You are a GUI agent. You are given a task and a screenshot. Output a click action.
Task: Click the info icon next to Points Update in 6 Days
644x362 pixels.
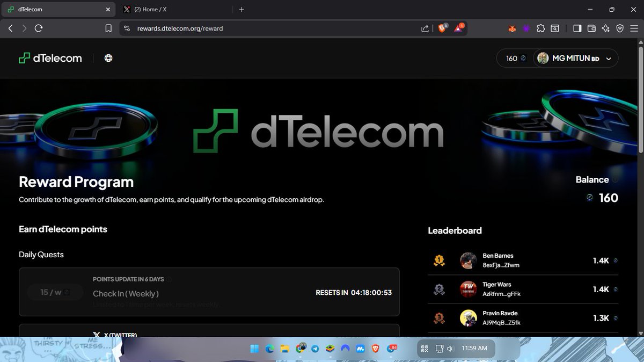(x=169, y=279)
